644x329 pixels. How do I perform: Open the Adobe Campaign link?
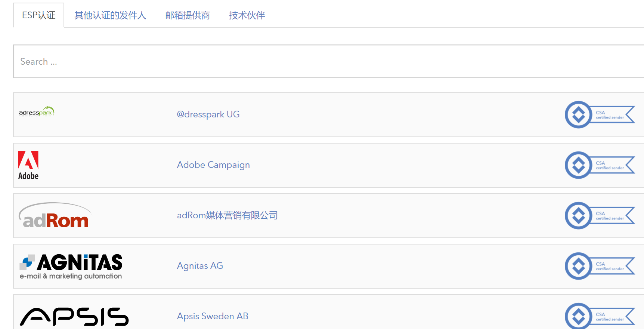[x=213, y=165]
